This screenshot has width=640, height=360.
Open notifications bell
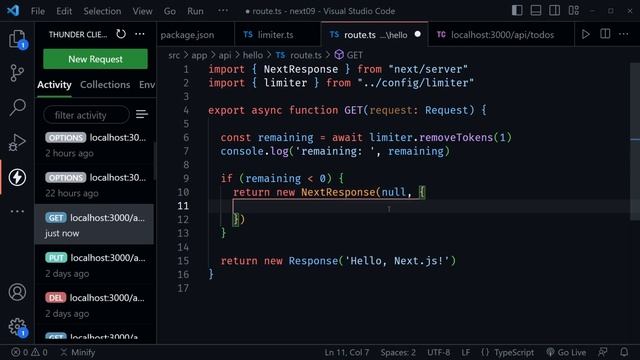click(624, 352)
